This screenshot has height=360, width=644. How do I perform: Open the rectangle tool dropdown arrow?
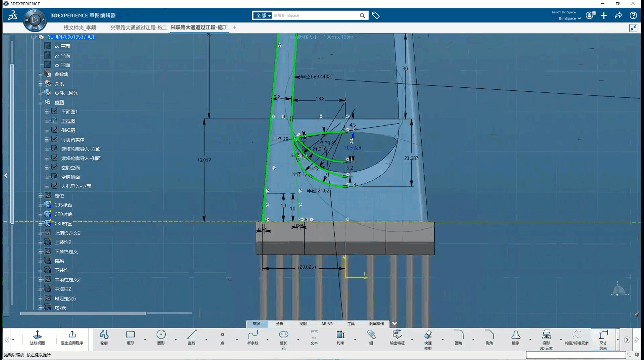pos(145,339)
